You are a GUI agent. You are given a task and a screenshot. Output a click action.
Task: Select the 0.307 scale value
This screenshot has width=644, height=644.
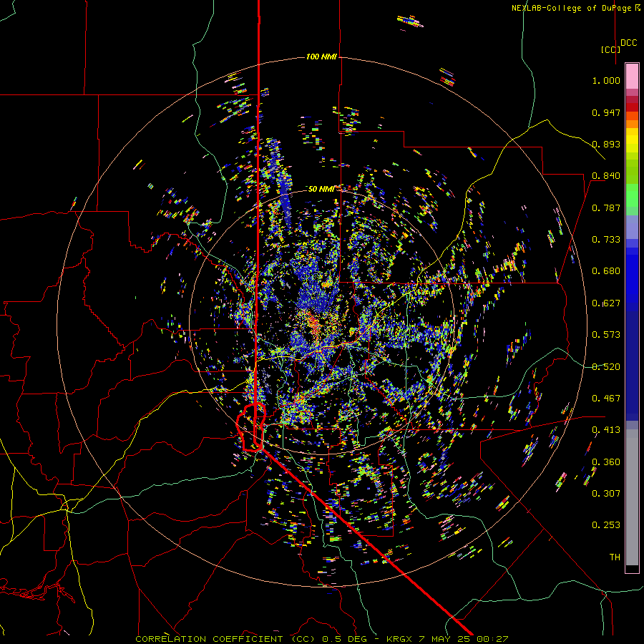606,494
